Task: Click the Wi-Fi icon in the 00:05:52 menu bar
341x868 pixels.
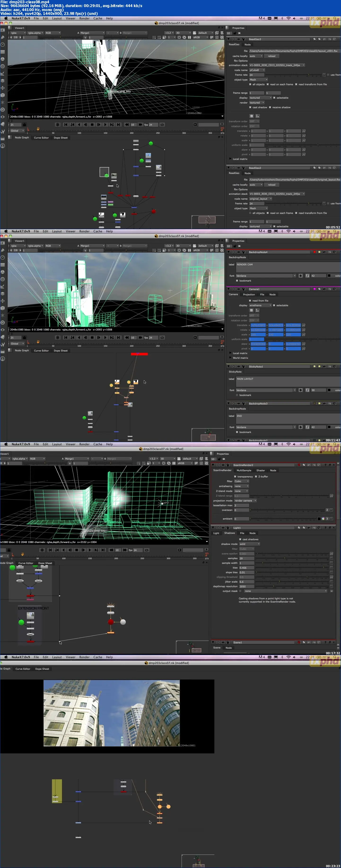Action: tap(288, 18)
